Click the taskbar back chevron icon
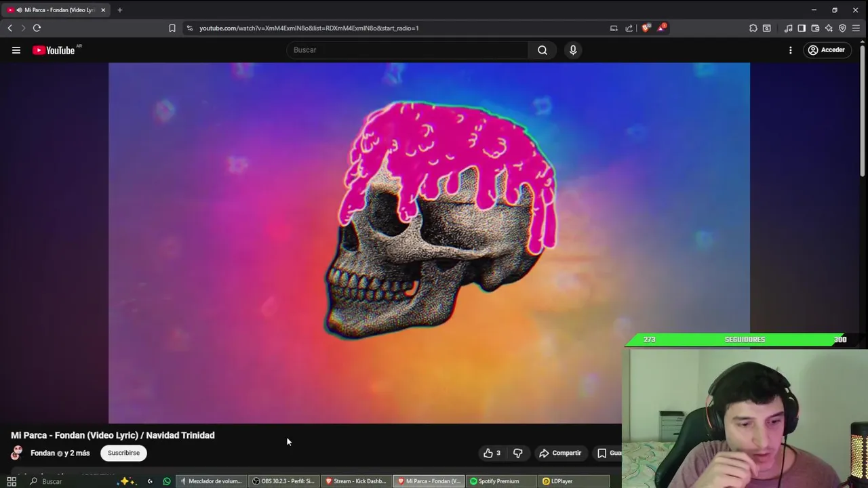 pos(150,481)
